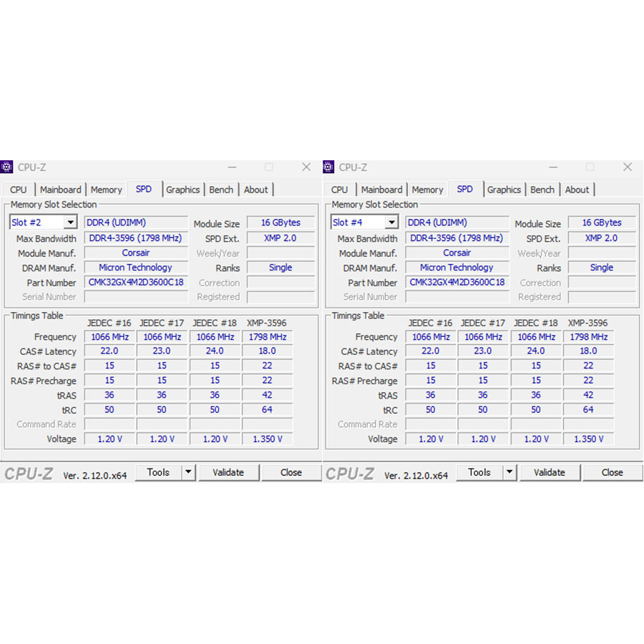Open About tab in right window
644x644 pixels.
coord(577,190)
